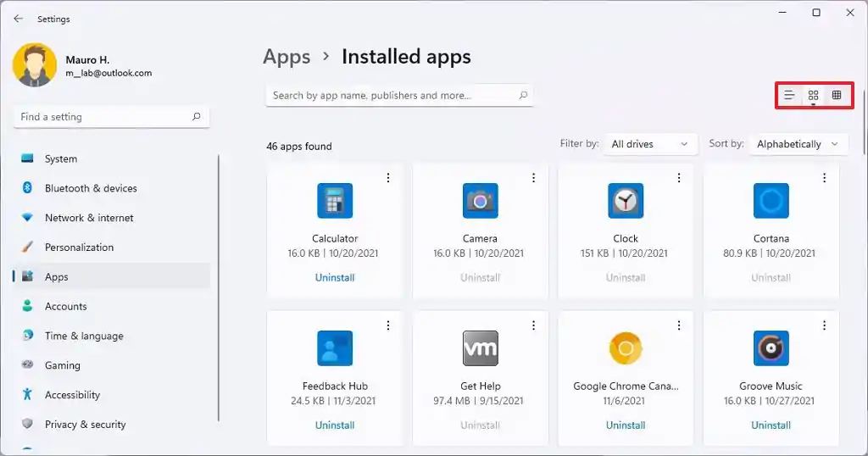Go to Personalization settings
The image size is (868, 456).
point(79,247)
